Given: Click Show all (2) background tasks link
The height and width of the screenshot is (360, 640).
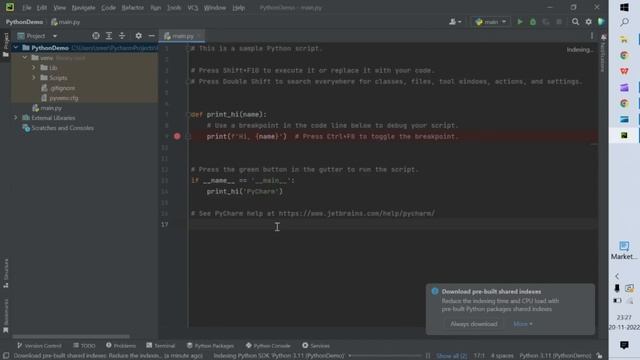Looking at the screenshot, I should tap(451, 356).
